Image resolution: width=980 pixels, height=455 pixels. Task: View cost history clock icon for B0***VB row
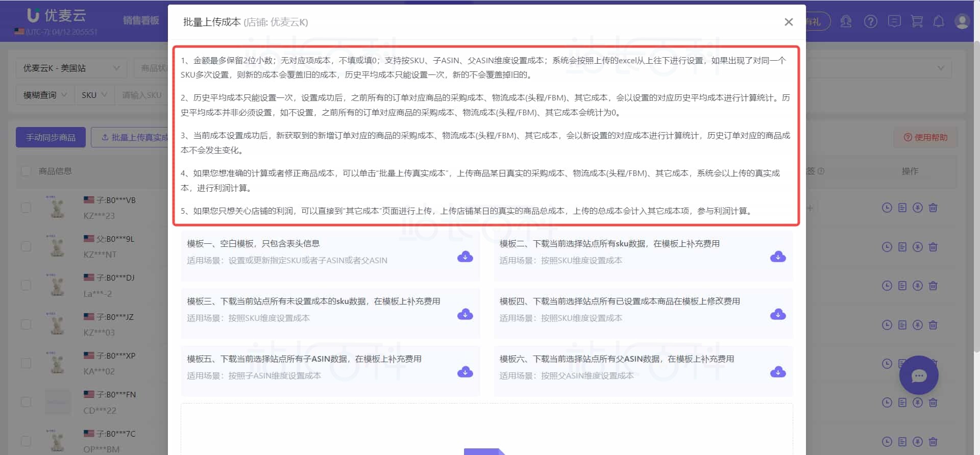(x=887, y=208)
